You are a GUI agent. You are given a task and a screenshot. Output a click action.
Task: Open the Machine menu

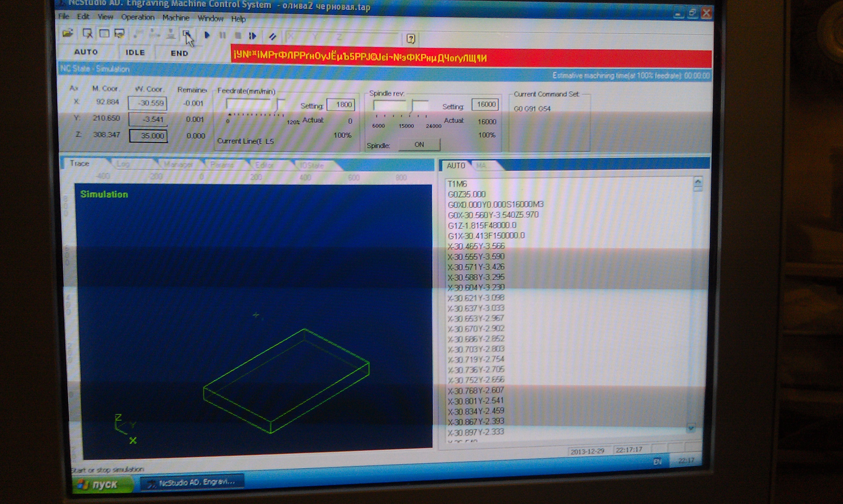(x=176, y=18)
